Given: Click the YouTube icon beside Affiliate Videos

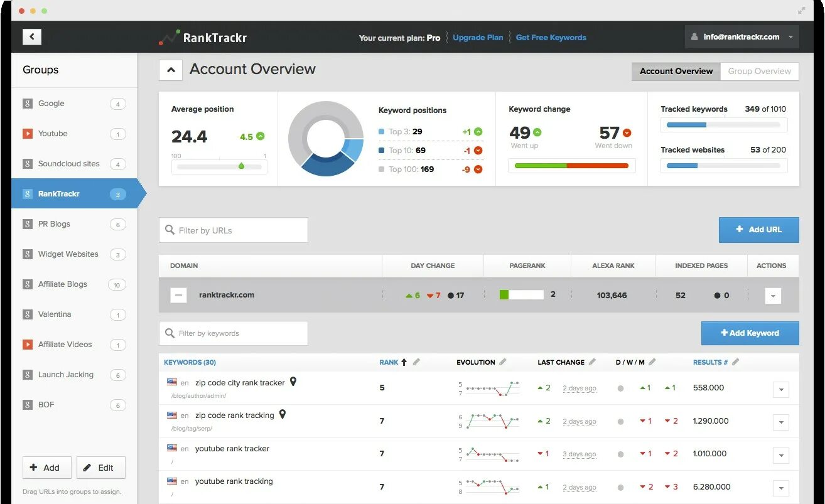Looking at the screenshot, I should 27,345.
